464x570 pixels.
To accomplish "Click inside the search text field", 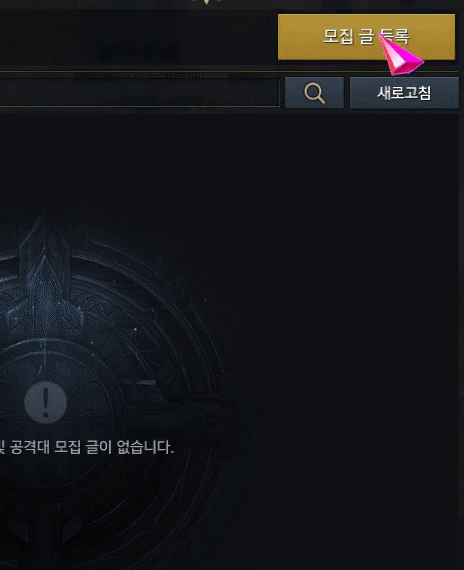I will pos(140,93).
